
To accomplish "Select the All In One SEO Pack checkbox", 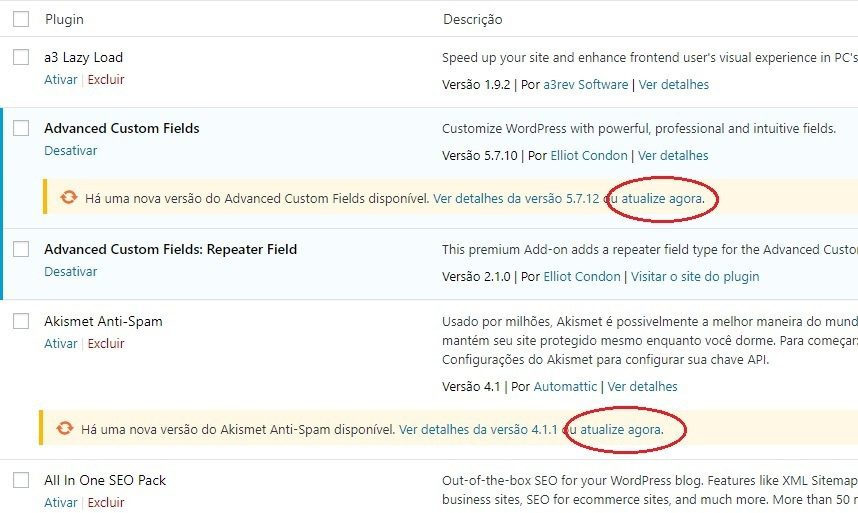I will (21, 481).
